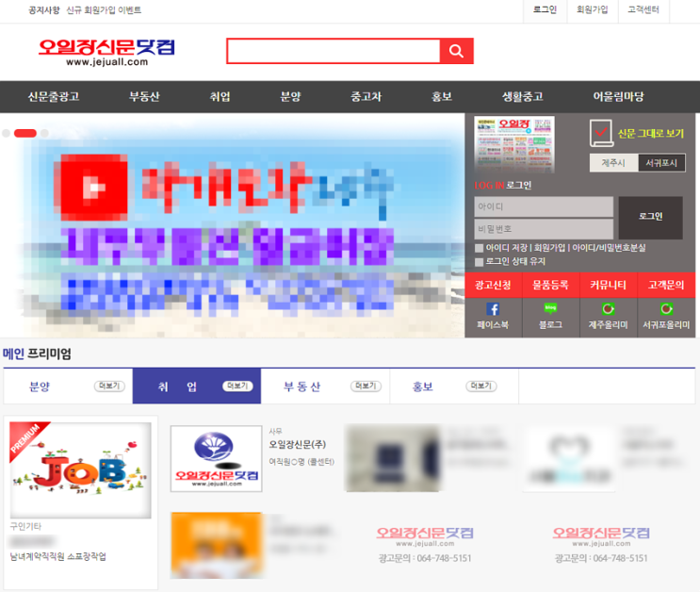
Task: Open 홍보 menu in navigation bar
Action: (442, 96)
